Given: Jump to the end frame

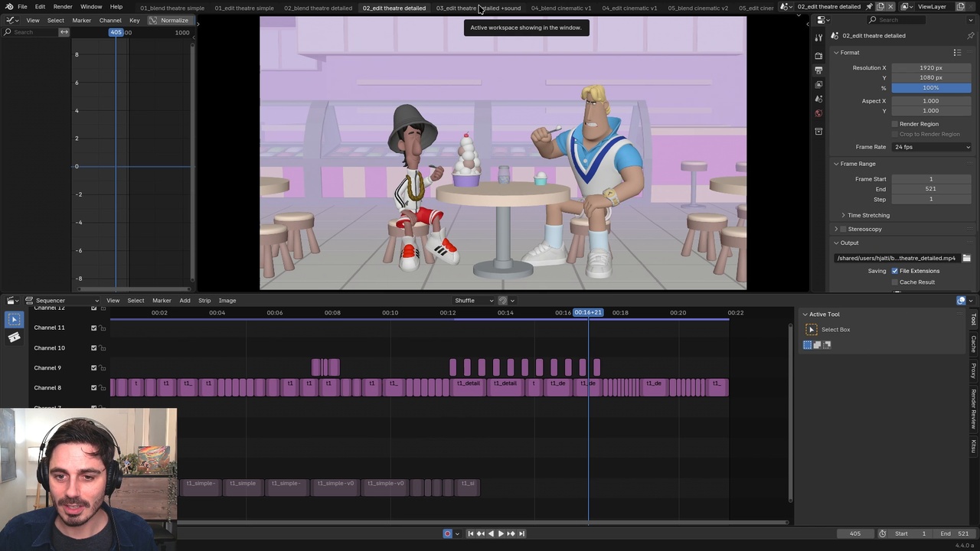Looking at the screenshot, I should click(x=521, y=533).
